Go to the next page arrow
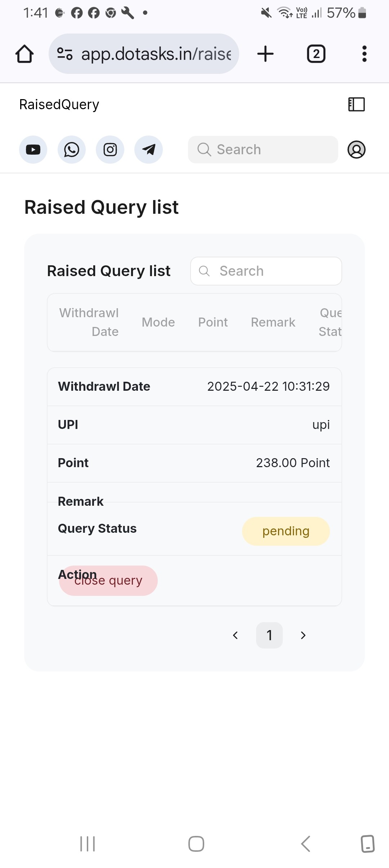The height and width of the screenshot is (868, 389). [303, 635]
